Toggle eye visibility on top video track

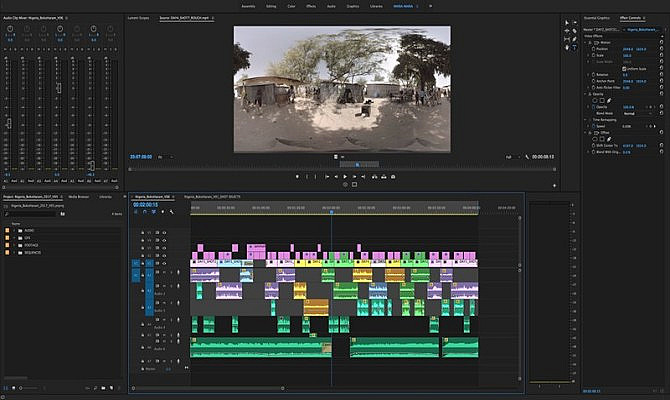(x=165, y=232)
